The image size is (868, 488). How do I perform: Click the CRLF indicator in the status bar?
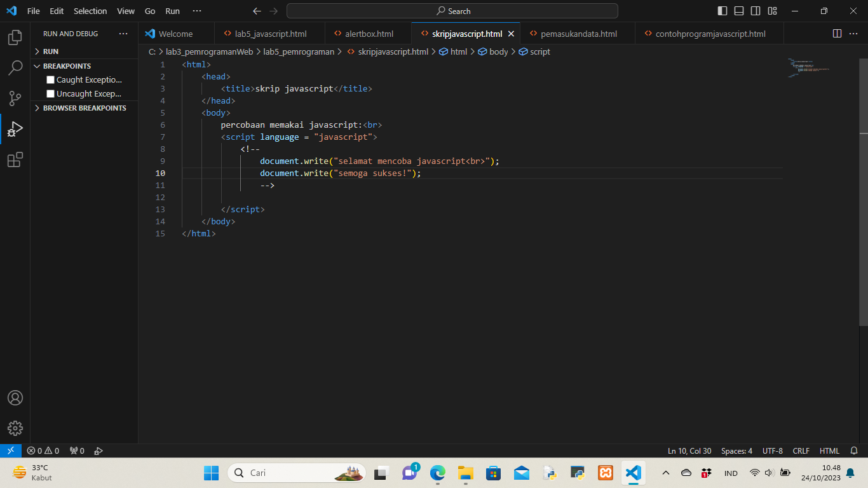click(801, 451)
